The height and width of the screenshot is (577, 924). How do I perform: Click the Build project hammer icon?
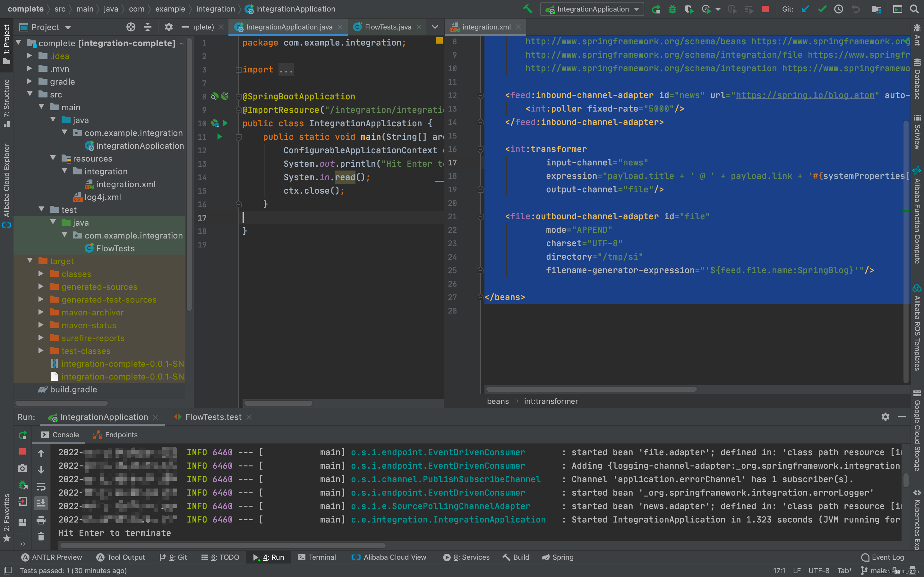[528, 9]
